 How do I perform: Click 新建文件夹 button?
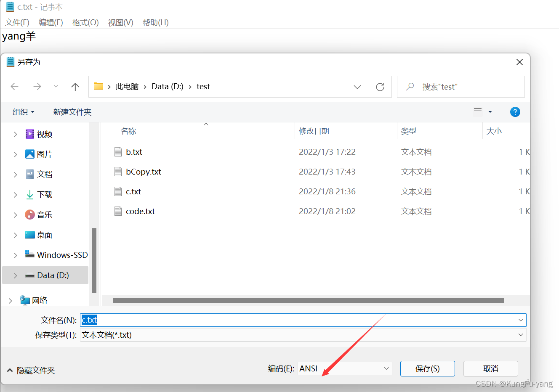pos(72,112)
